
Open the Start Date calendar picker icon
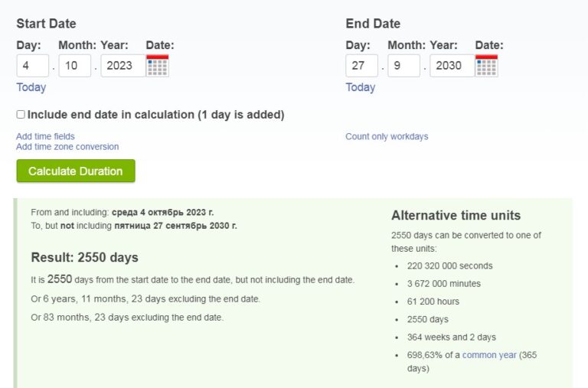pyautogui.click(x=158, y=66)
